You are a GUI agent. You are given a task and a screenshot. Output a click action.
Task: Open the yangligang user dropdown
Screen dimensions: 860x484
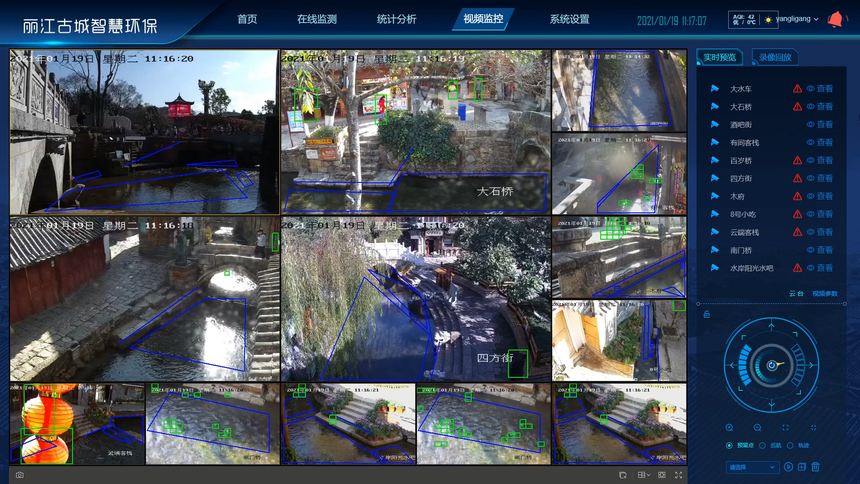pyautogui.click(x=797, y=19)
